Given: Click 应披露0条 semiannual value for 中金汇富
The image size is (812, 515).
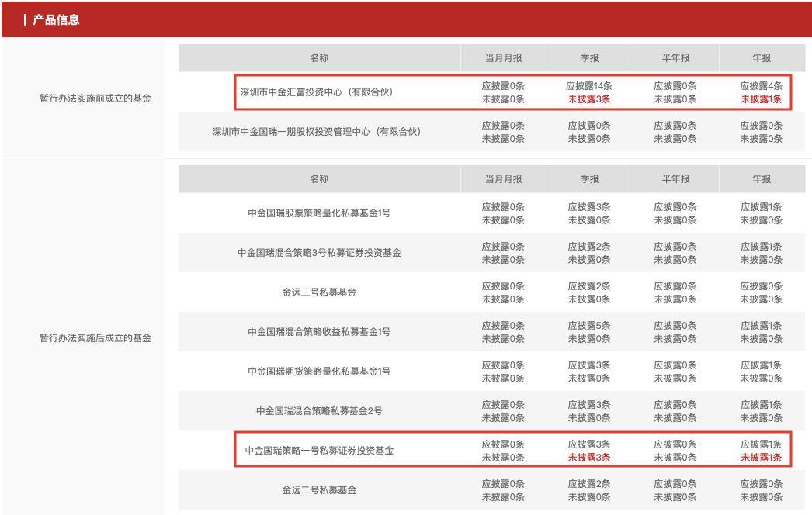Looking at the screenshot, I should (x=675, y=86).
